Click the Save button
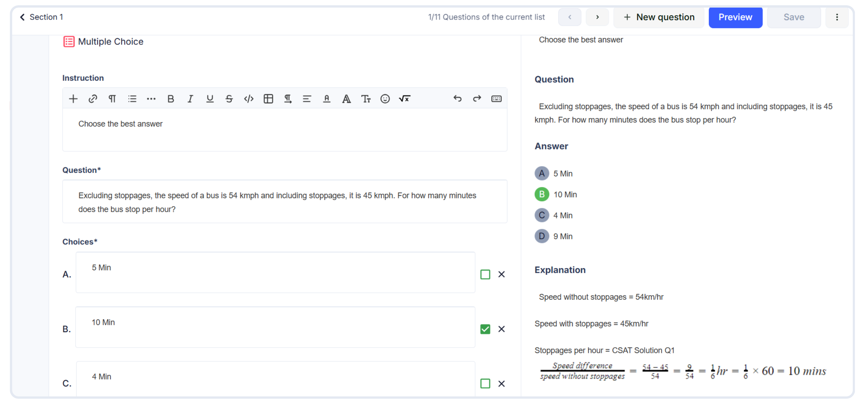The height and width of the screenshot is (404, 868). 794,17
